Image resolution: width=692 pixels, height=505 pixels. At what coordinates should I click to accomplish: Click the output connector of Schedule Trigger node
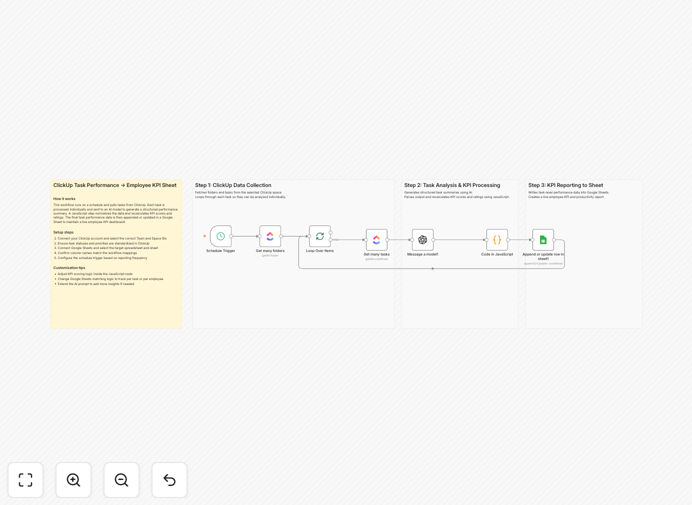tap(231, 236)
